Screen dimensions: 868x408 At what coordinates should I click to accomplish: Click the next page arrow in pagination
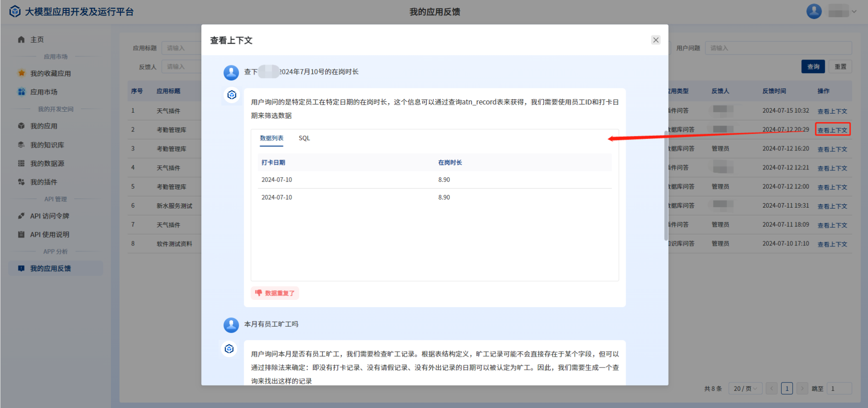[802, 388]
